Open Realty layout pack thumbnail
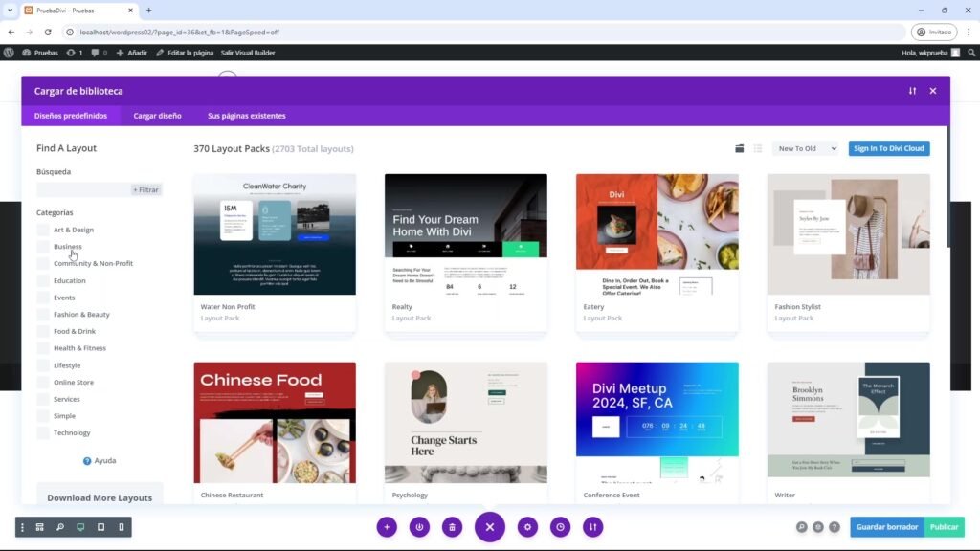Screen dimensions: 980x551 pos(466,234)
